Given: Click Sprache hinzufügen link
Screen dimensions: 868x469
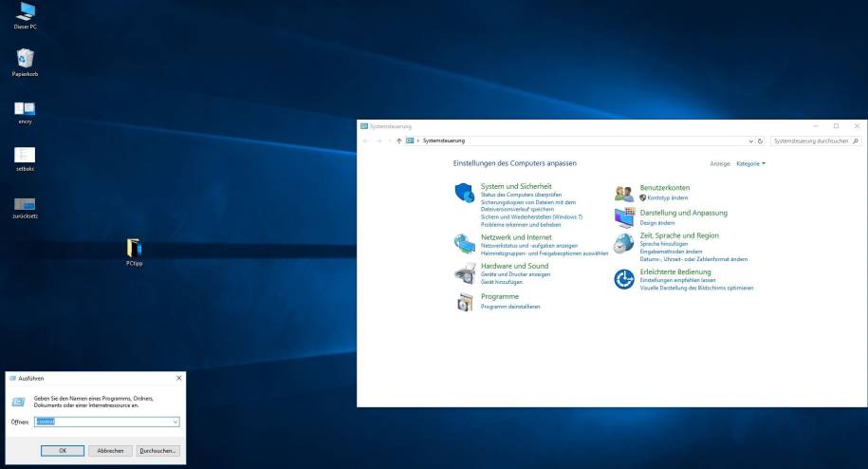Looking at the screenshot, I should point(664,244).
